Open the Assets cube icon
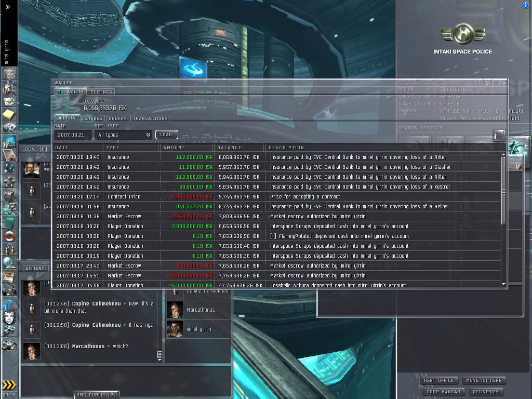Viewport: 532px width, 399px height. (x=9, y=195)
